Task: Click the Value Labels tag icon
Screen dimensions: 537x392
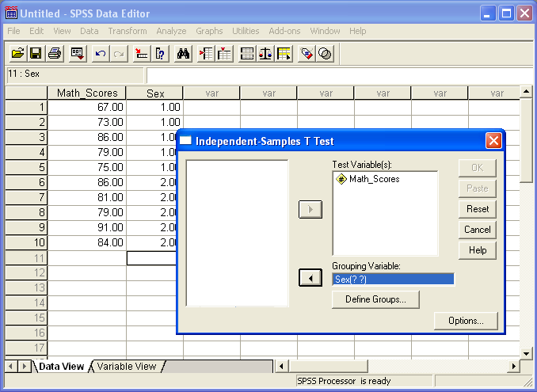Action: point(307,54)
